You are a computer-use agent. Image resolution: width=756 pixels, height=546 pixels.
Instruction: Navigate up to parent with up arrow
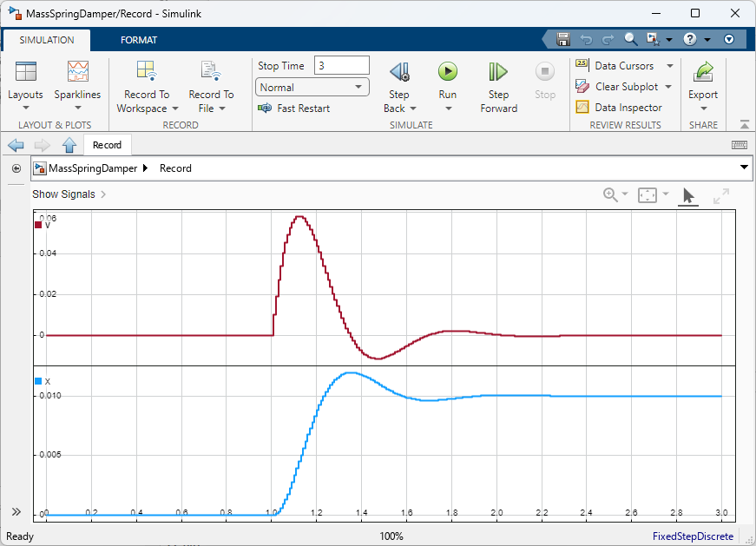click(69, 145)
